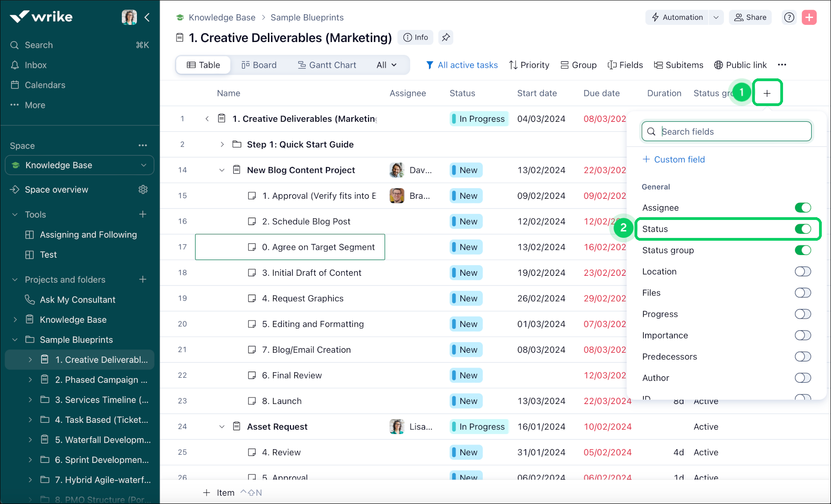Image resolution: width=831 pixels, height=504 pixels.
Task: Click the Share button
Action: click(x=750, y=18)
